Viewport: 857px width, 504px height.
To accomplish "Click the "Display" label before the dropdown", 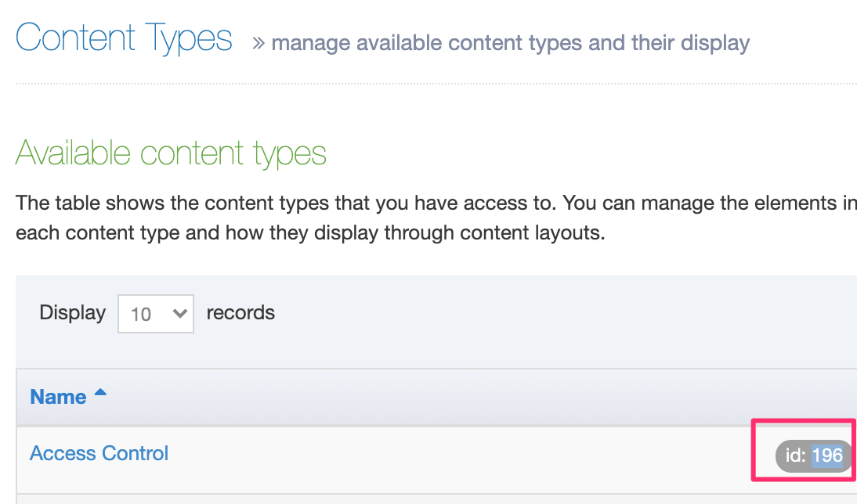I will [x=72, y=313].
